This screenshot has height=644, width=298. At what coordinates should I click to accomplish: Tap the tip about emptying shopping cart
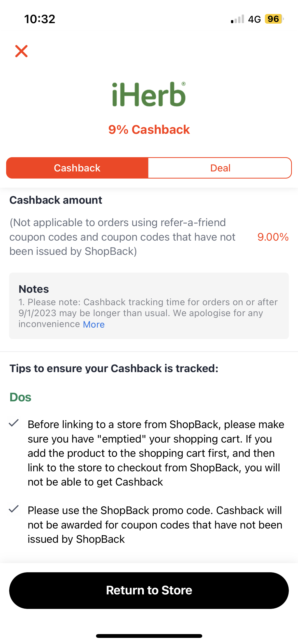155,453
